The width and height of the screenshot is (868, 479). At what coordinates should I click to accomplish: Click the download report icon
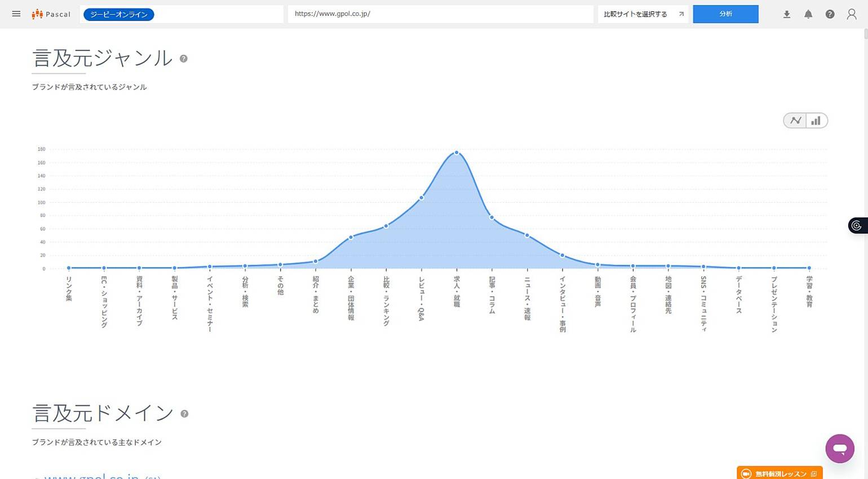[786, 14]
